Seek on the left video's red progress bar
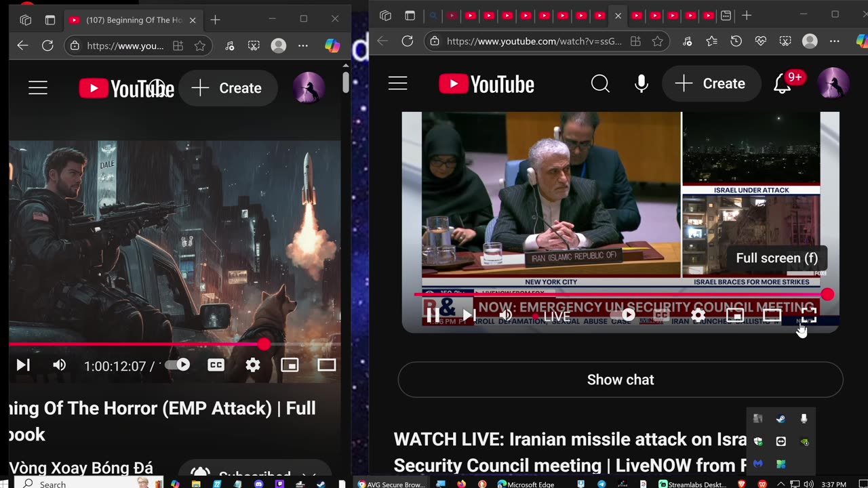 coord(136,345)
